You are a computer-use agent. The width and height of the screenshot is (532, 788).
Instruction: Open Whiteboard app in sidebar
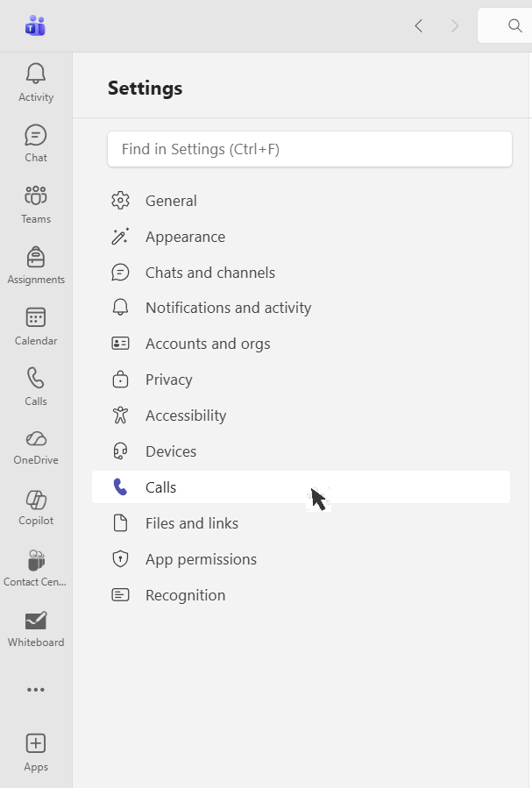click(x=36, y=629)
